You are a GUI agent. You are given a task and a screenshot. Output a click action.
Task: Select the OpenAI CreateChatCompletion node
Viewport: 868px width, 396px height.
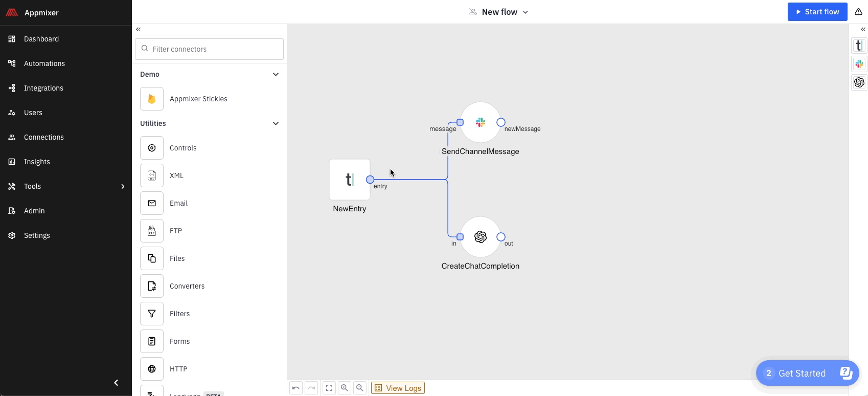click(480, 237)
